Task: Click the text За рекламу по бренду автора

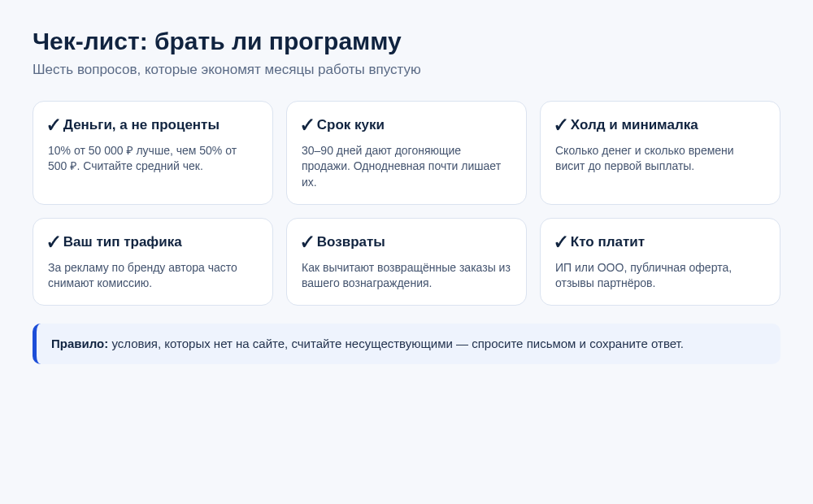Action: [142, 276]
